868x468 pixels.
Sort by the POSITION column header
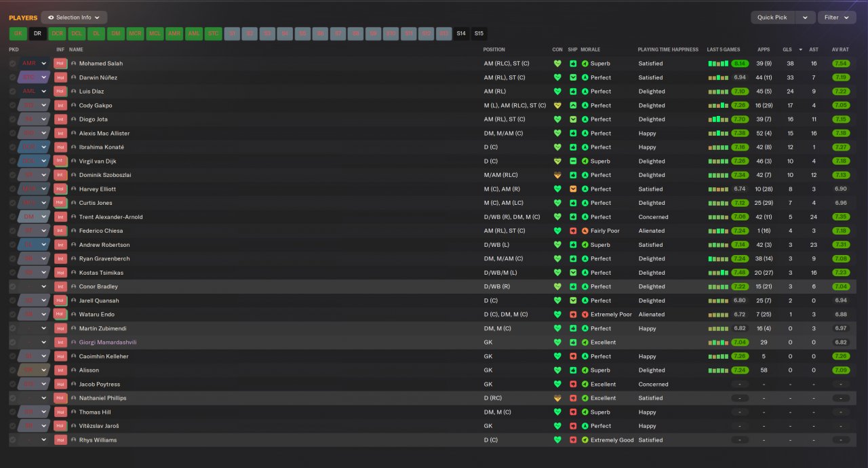[494, 50]
